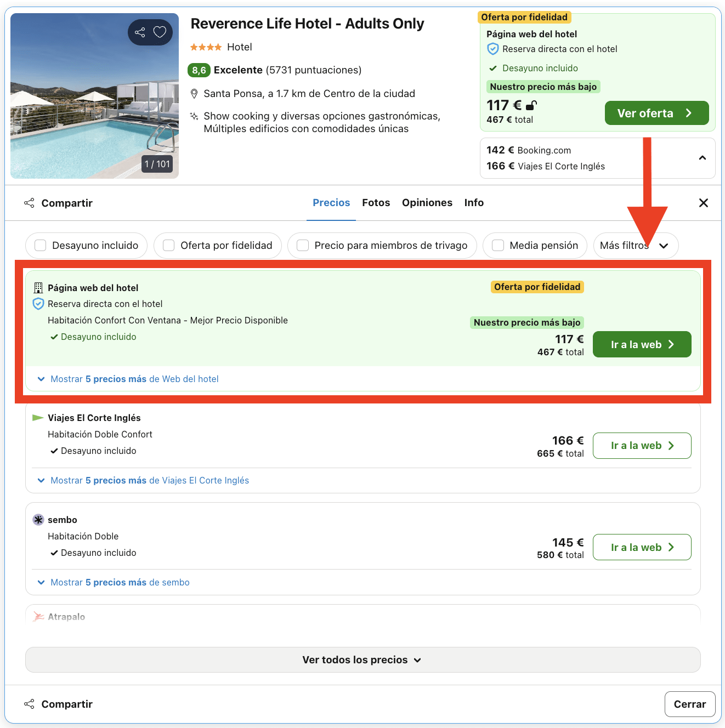Tick the Oferta por fidelidad checkbox
Viewport: 725px width, 728px height.
click(x=169, y=246)
